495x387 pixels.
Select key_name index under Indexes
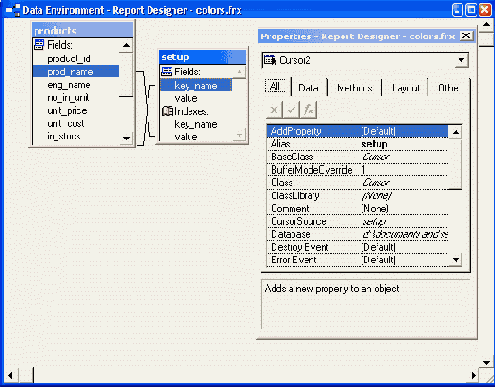196,124
